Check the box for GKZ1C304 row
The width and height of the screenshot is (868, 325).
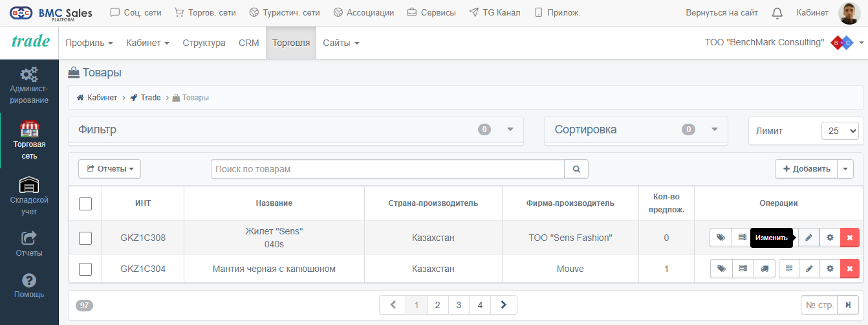click(x=85, y=269)
